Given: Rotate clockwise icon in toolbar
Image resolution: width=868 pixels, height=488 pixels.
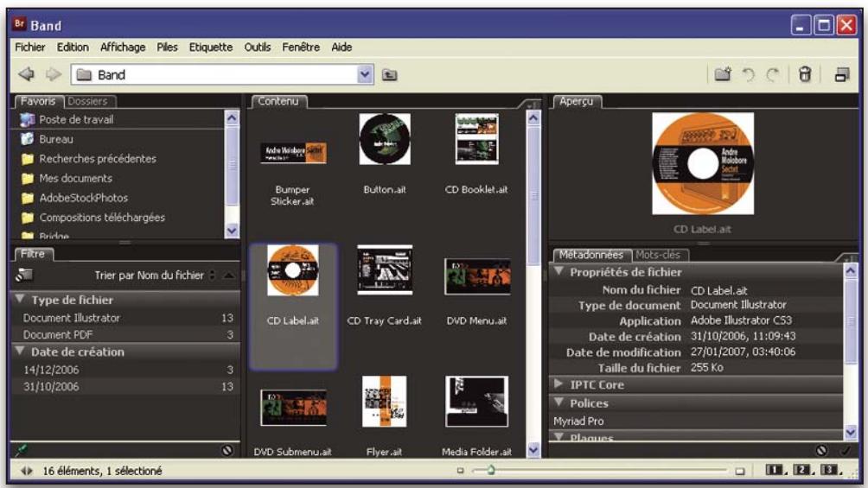Looking at the screenshot, I should pyautogui.click(x=773, y=74).
